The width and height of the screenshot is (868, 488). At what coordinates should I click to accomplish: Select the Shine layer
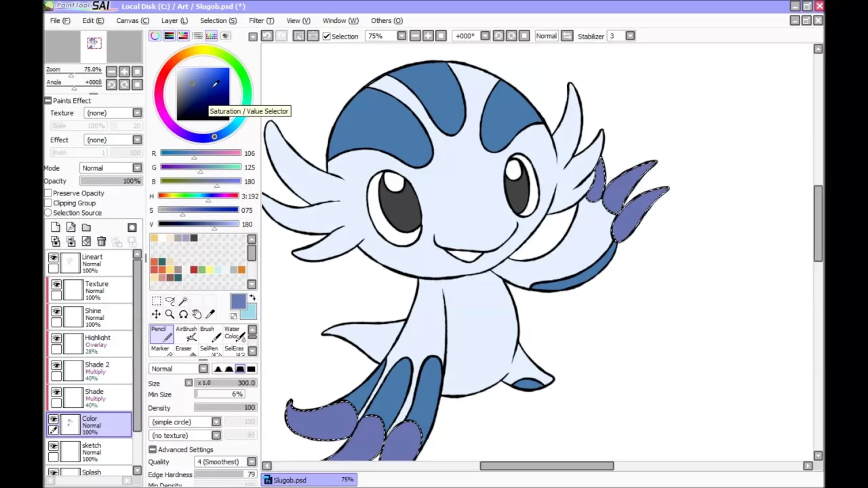pos(90,317)
